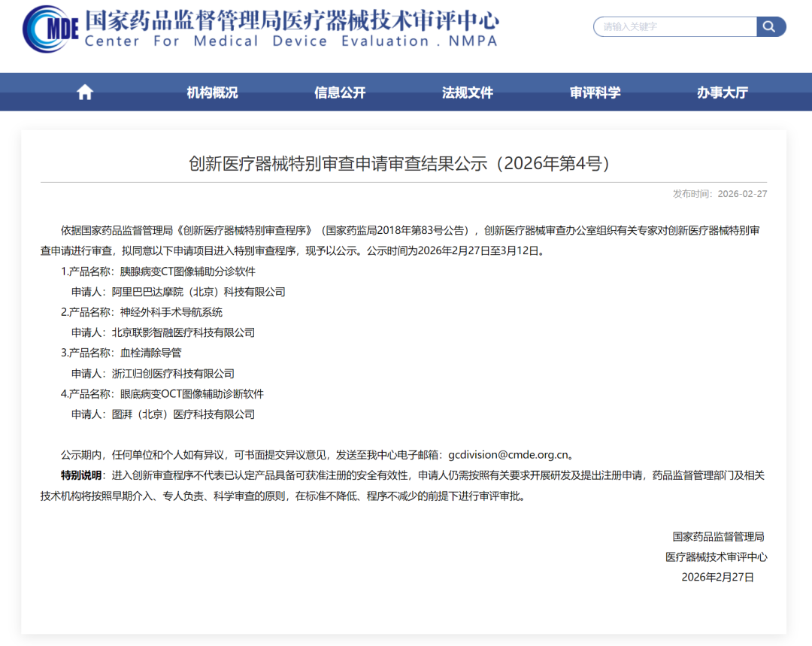This screenshot has width=812, height=646.
Task: Open the 法规文件 menu
Action: click(x=468, y=93)
